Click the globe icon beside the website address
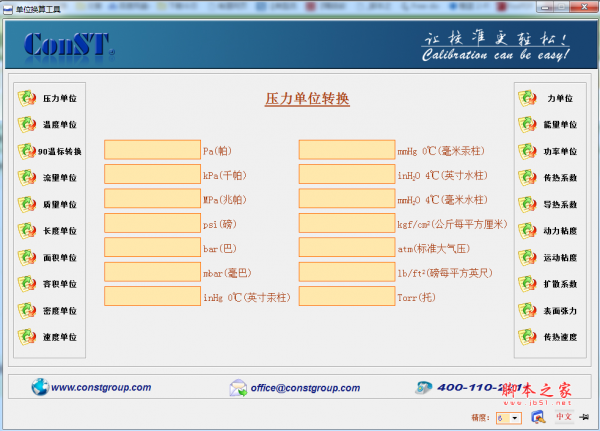Screen dimensions: 600x431 coord(40,387)
